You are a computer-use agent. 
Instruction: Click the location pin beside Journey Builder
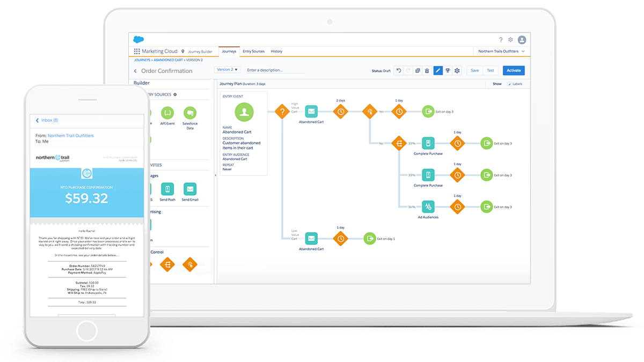coord(183,51)
